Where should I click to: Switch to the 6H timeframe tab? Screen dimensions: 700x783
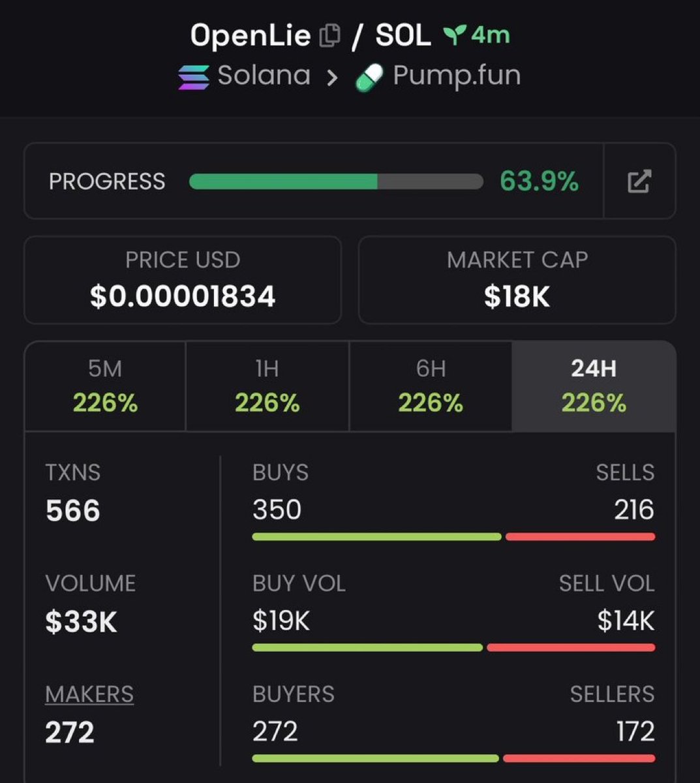(431, 386)
